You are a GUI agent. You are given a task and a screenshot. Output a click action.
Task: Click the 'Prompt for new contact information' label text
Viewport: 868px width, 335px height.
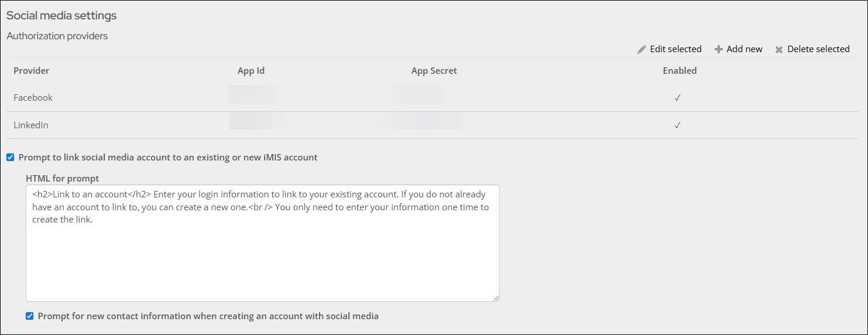pyautogui.click(x=208, y=316)
